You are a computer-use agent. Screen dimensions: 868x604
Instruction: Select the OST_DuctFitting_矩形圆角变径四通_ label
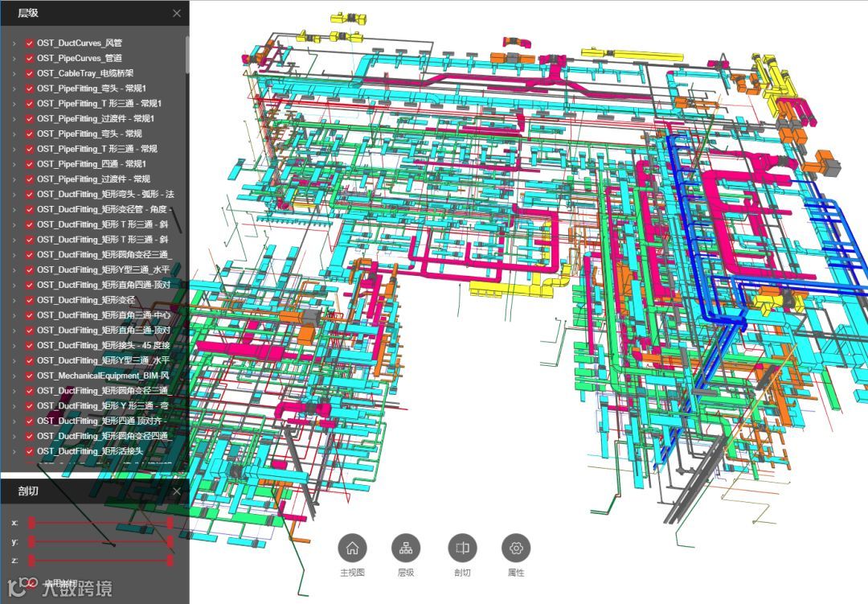click(103, 436)
